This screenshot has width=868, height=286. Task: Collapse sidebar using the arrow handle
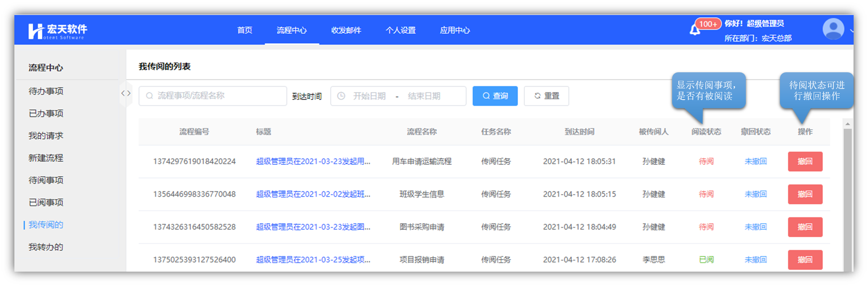click(x=126, y=93)
